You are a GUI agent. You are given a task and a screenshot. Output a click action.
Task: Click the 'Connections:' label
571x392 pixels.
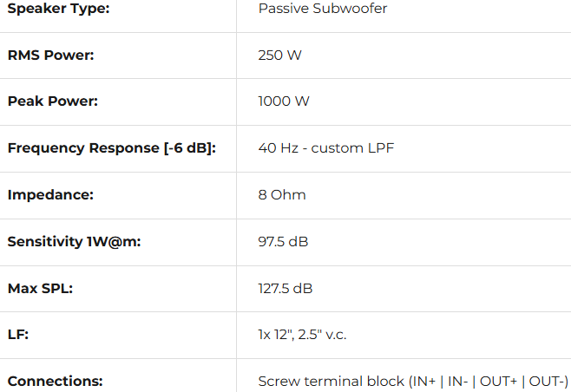(x=55, y=381)
